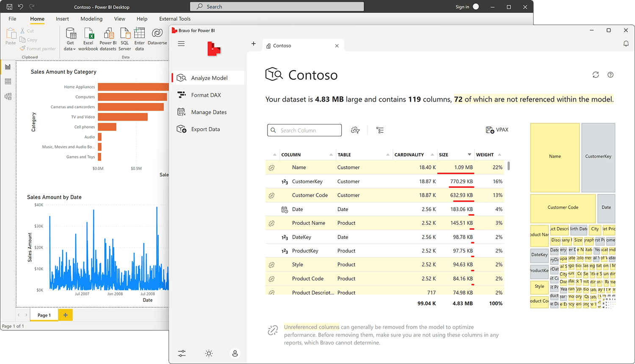Close the Contoso tab
635x364 pixels.
click(337, 46)
